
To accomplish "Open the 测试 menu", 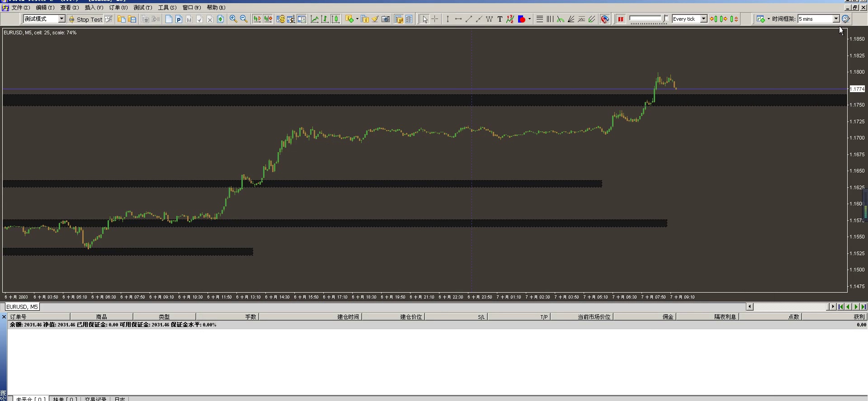I will coord(142,7).
